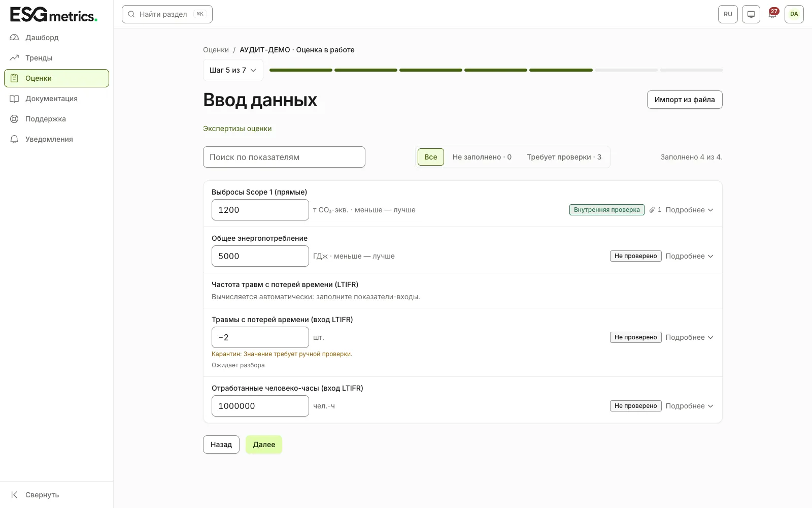Screen dimensions: 812x508
Task: Open the monitor display theme icon
Action: click(751, 14)
